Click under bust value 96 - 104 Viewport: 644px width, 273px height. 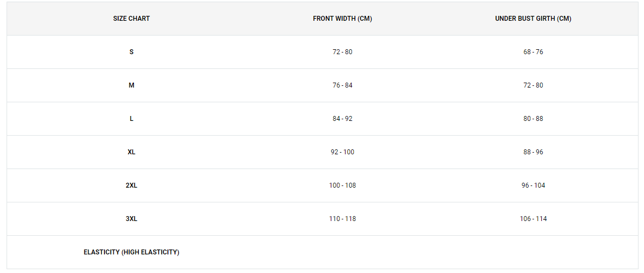(x=533, y=185)
